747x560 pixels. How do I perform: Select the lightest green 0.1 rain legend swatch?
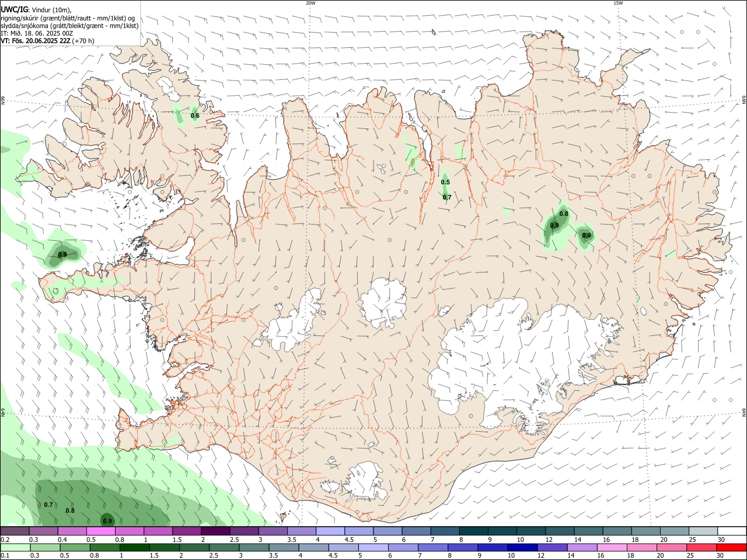coord(15,547)
